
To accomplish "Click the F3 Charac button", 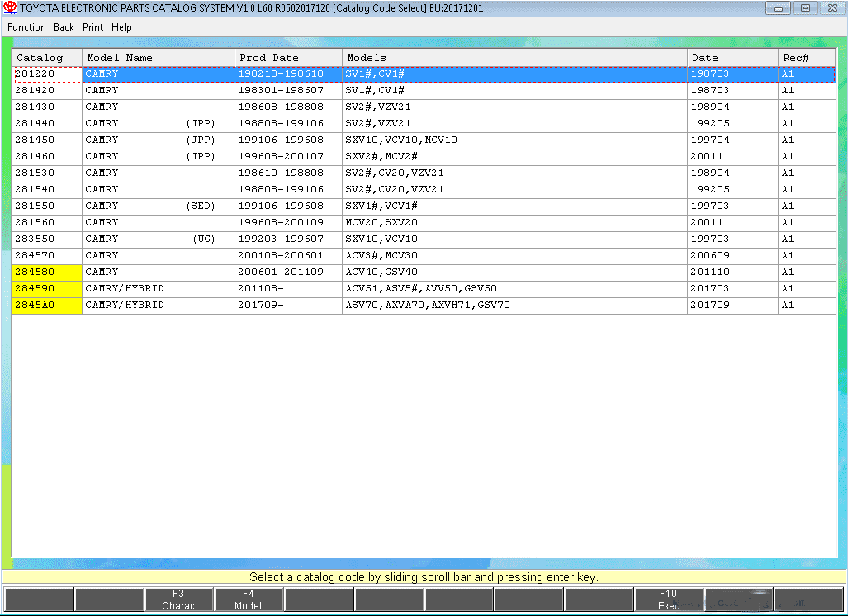I will click(178, 599).
